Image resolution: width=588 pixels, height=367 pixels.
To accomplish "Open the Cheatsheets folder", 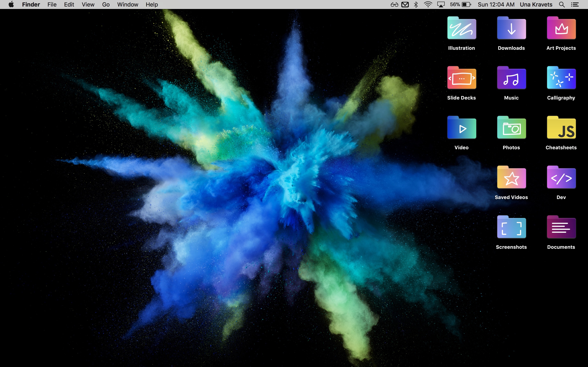I will point(561,128).
